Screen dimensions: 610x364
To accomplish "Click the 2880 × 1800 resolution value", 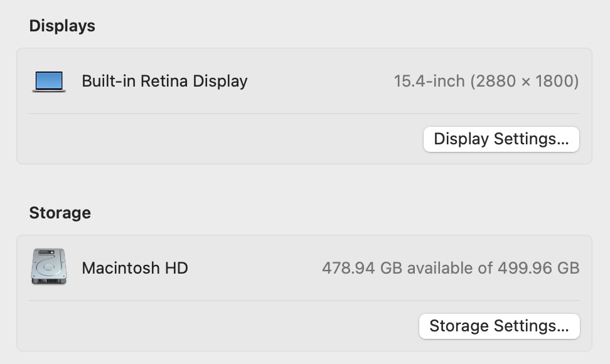I will [524, 81].
